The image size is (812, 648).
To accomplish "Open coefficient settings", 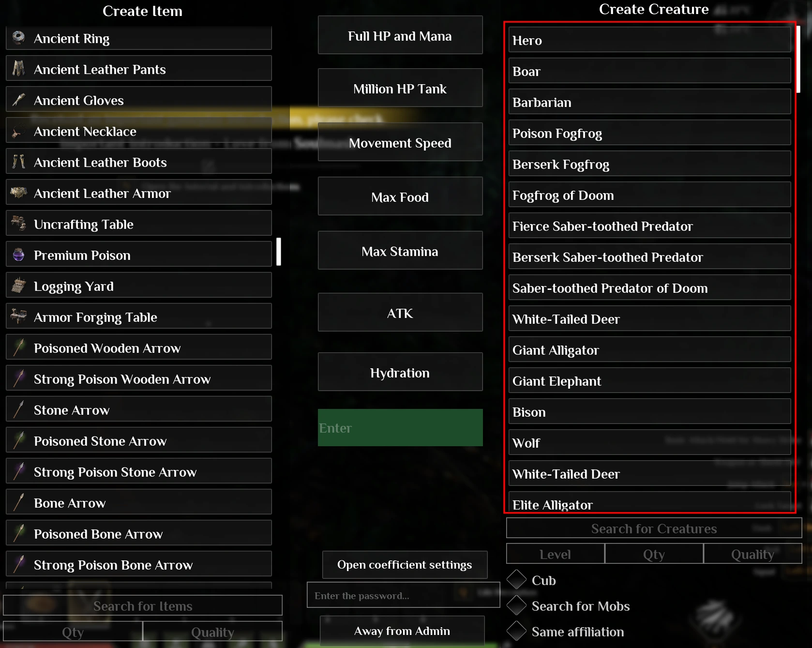I will tap(405, 565).
